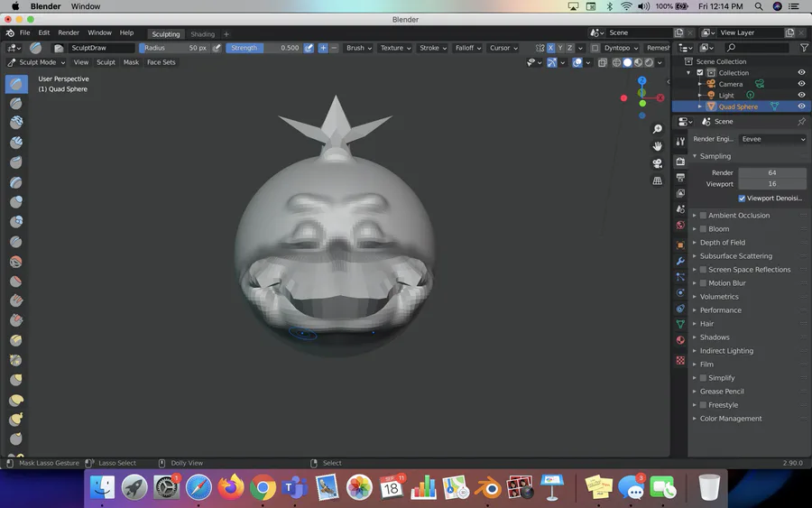Screen dimensions: 812x508
Task: Open the Render menu in top bar
Action: 69,32
